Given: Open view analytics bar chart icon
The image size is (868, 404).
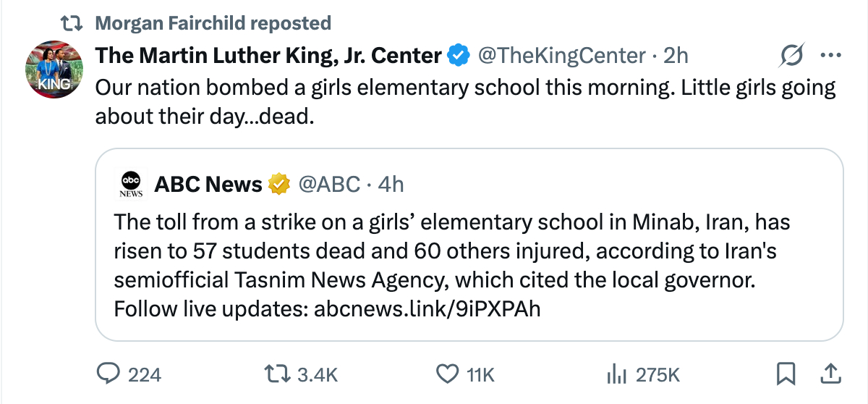Looking at the screenshot, I should tap(615, 374).
